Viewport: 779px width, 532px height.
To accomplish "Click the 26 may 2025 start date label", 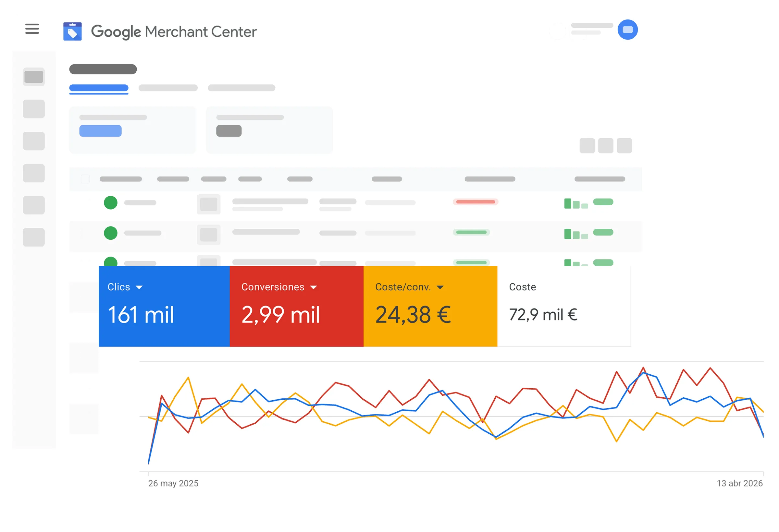I will pos(173,483).
